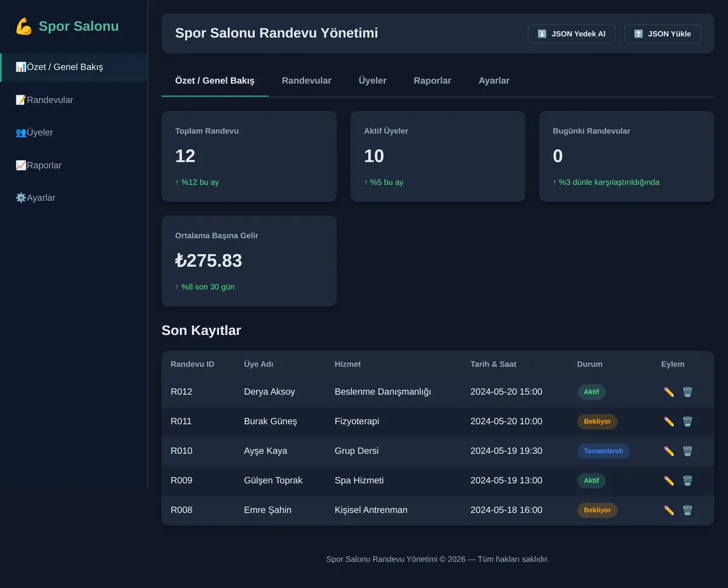This screenshot has height=588, width=728.
Task: Select the Özet / Genel Bakış tab
Action: click(215, 81)
